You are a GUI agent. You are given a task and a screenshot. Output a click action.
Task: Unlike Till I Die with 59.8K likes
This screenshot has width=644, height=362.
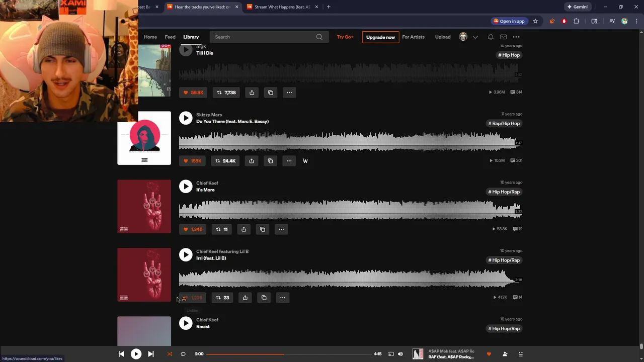[193, 93]
